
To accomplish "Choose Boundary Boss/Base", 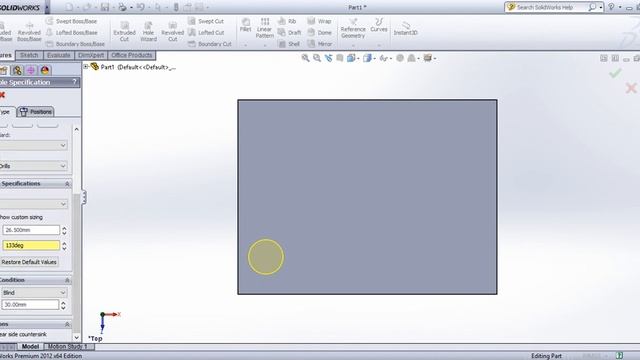I will (76, 44).
